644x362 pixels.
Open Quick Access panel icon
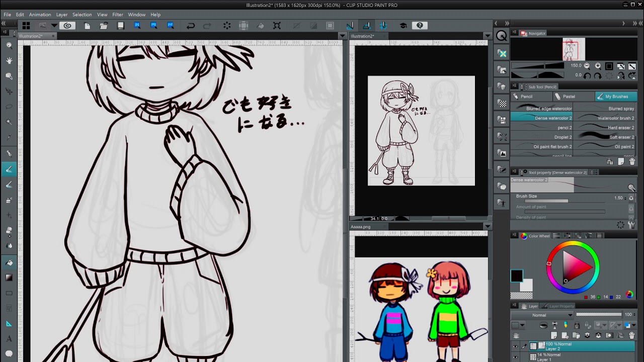[502, 36]
